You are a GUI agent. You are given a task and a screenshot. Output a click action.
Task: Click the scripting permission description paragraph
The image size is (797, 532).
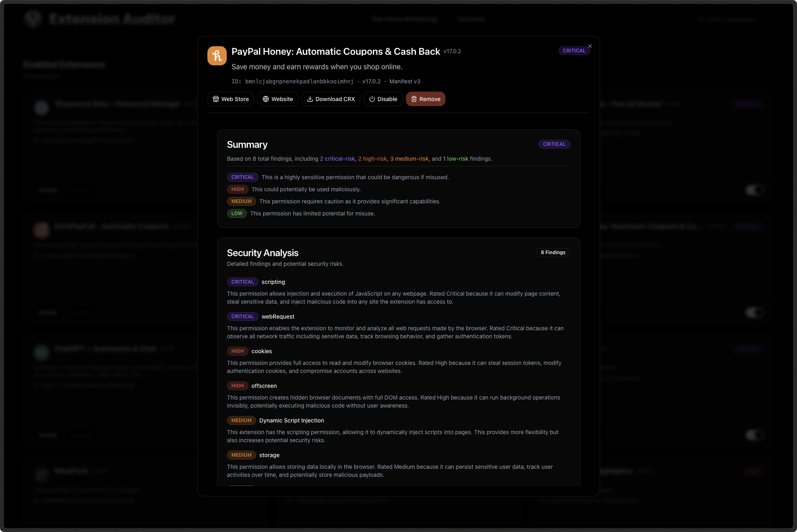pos(393,298)
